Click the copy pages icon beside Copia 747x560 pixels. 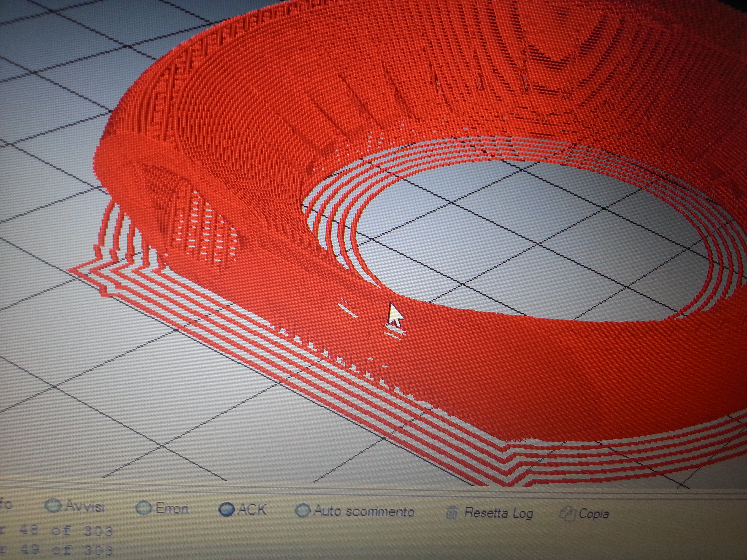point(567,514)
